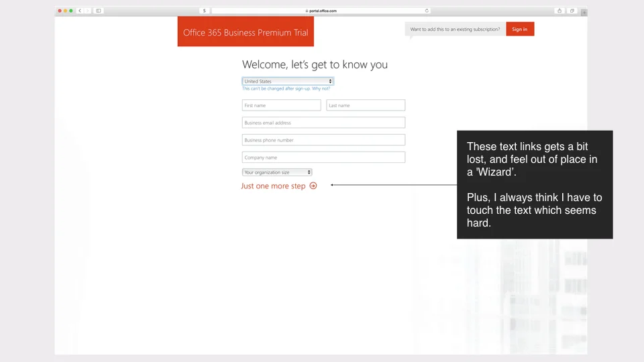Click the yellow minimize window button

click(65, 11)
